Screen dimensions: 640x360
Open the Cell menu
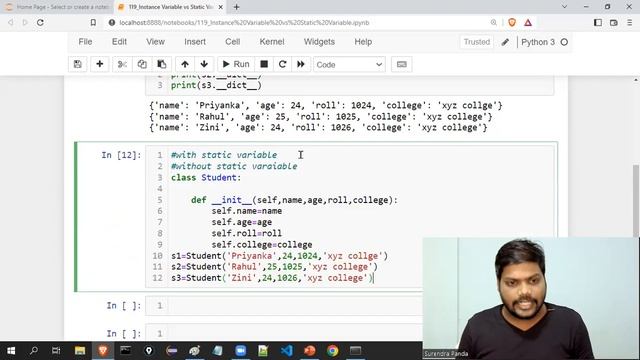pos(232,42)
